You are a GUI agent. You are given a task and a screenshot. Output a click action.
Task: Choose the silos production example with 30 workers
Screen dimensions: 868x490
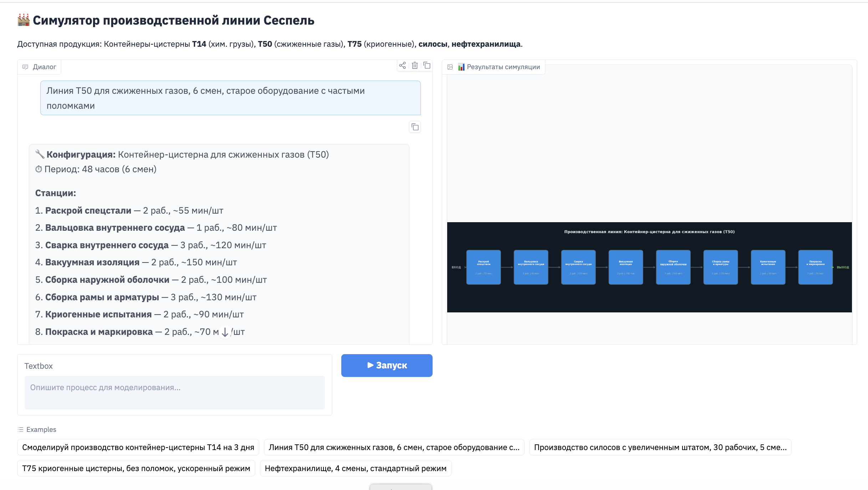coord(660,447)
